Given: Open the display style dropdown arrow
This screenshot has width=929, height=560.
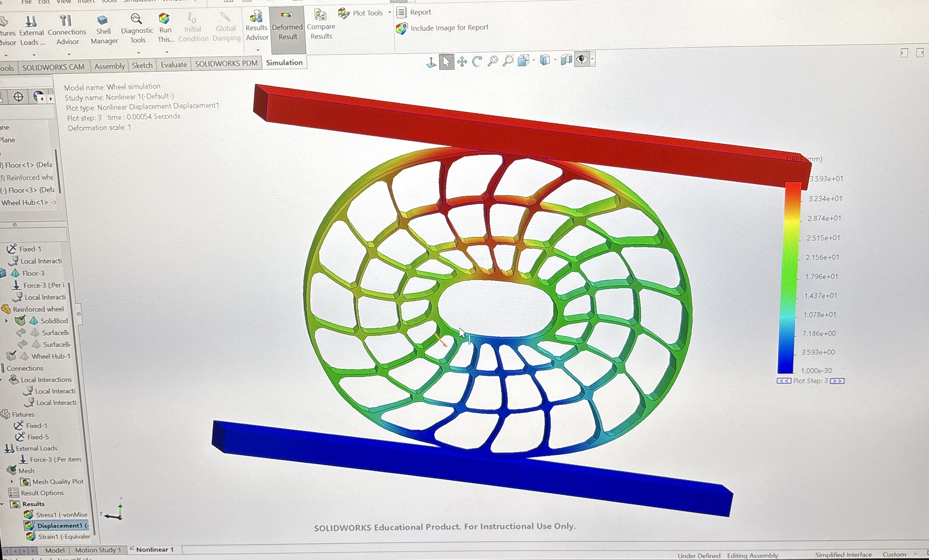Looking at the screenshot, I should (555, 60).
